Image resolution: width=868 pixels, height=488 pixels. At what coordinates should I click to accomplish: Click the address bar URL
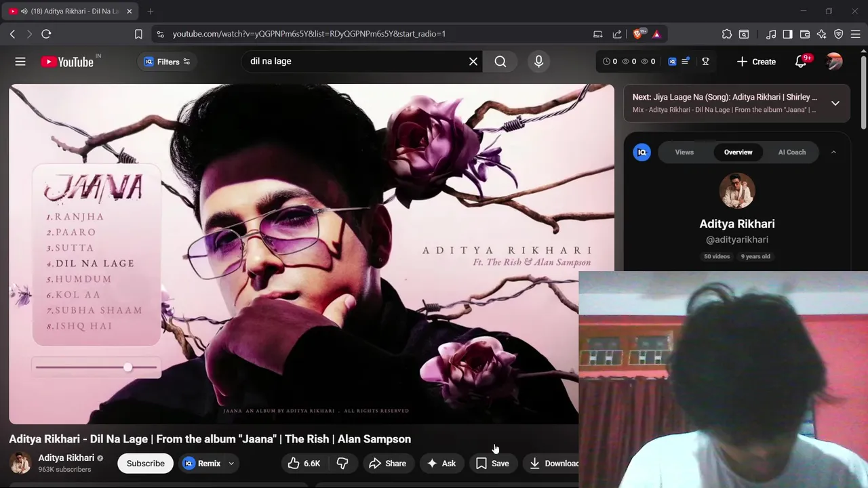pos(309,34)
